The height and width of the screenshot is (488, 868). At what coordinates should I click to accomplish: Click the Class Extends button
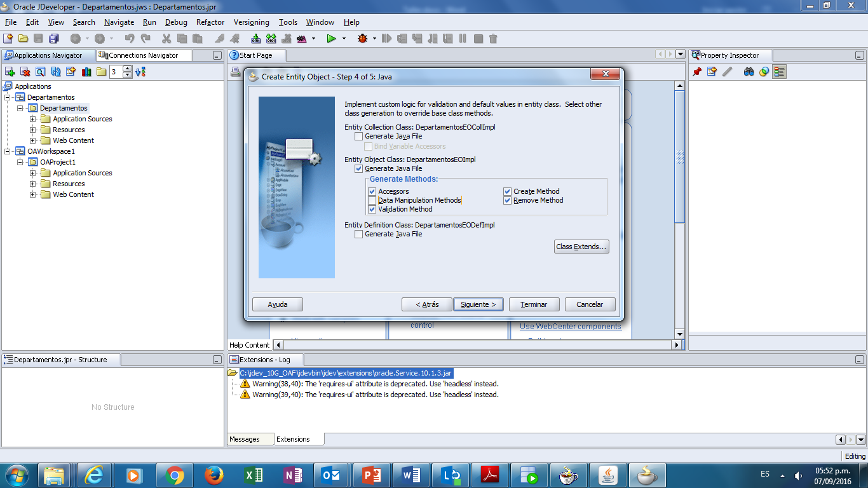[x=581, y=247]
